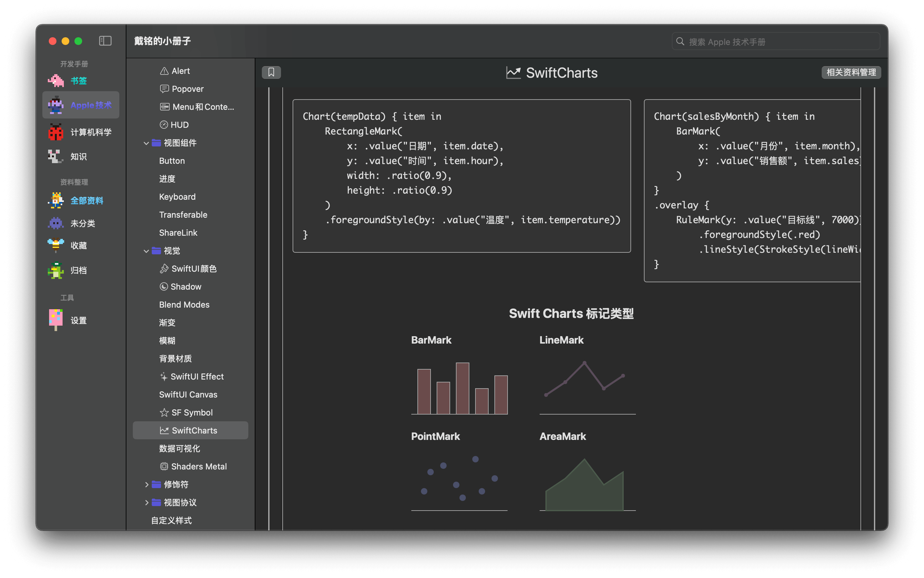Click the Menu和Conte... list icon
Viewport: 924px width, 578px height.
[x=165, y=107]
